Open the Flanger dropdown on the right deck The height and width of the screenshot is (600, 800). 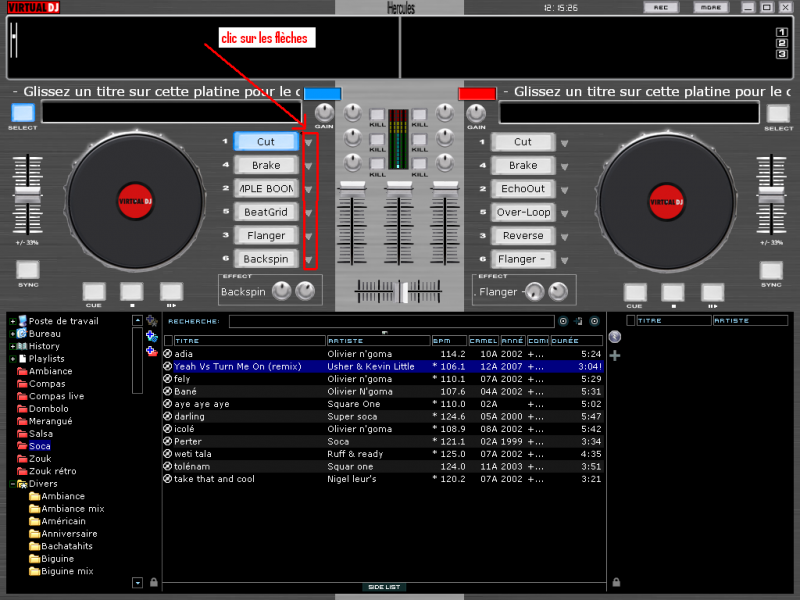[x=563, y=258]
